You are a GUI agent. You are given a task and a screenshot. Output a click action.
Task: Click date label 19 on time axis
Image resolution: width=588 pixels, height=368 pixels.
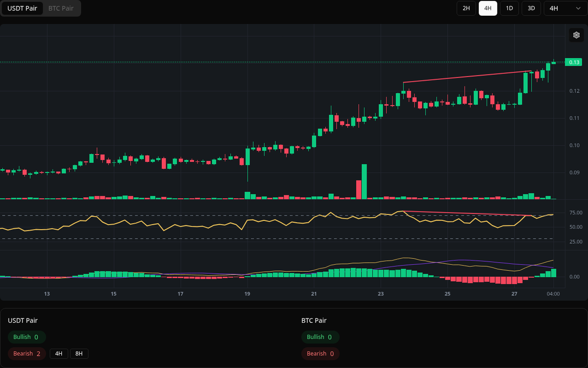[x=247, y=294]
